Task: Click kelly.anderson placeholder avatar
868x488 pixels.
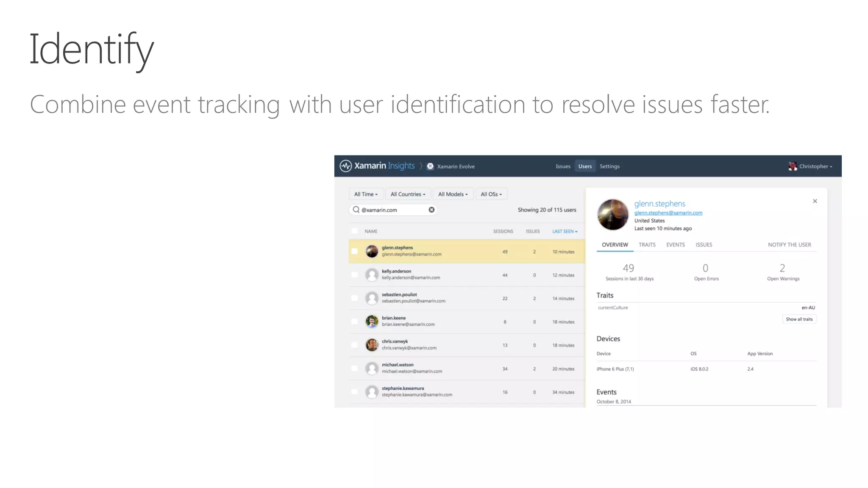Action: tap(372, 274)
